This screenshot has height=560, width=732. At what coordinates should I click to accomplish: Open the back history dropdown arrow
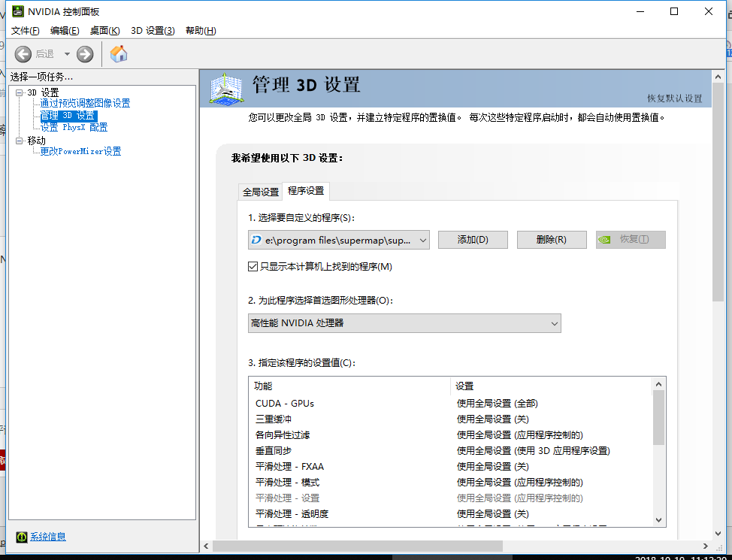(x=67, y=54)
